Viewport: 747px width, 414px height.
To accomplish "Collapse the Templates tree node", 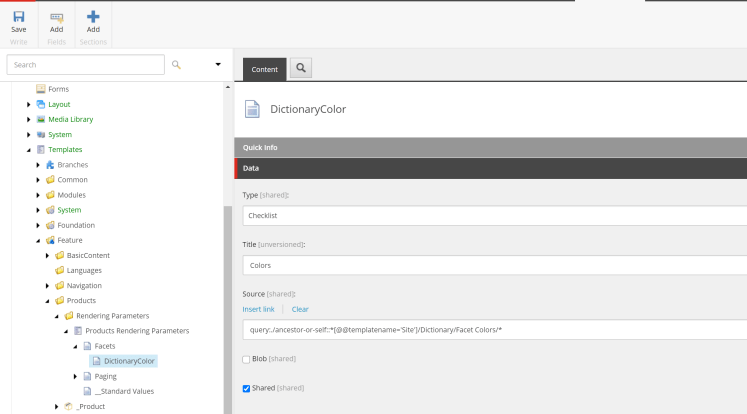I will click(29, 149).
